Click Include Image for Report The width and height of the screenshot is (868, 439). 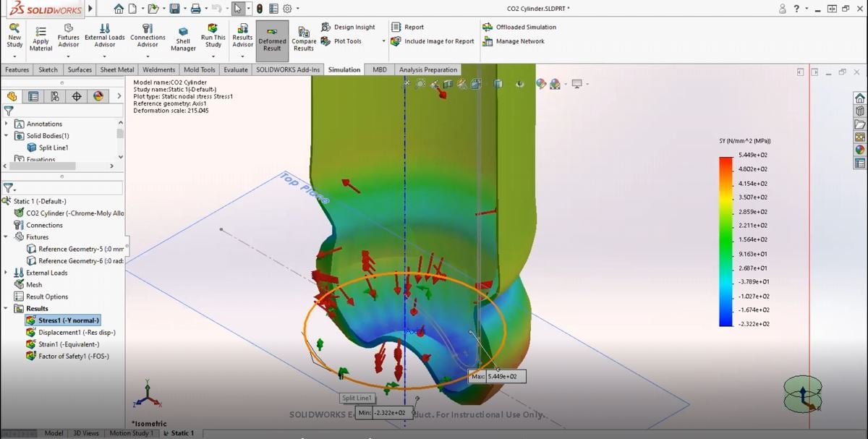433,41
